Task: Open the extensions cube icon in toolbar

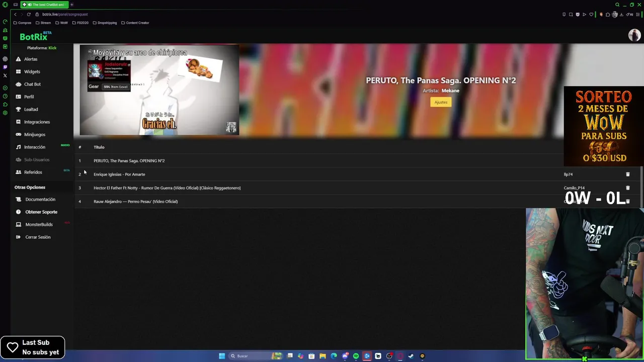Action: 608,14
